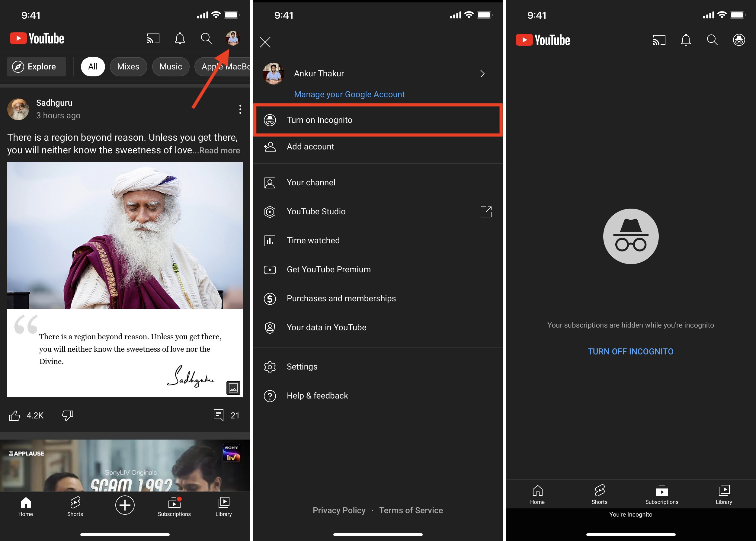The width and height of the screenshot is (756, 541).
Task: Click the YouTube logo in the incognito screen
Action: point(543,40)
